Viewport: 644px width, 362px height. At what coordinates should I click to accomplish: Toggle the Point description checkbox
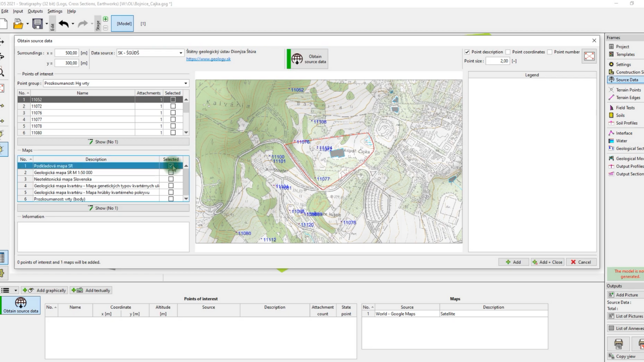tap(467, 52)
